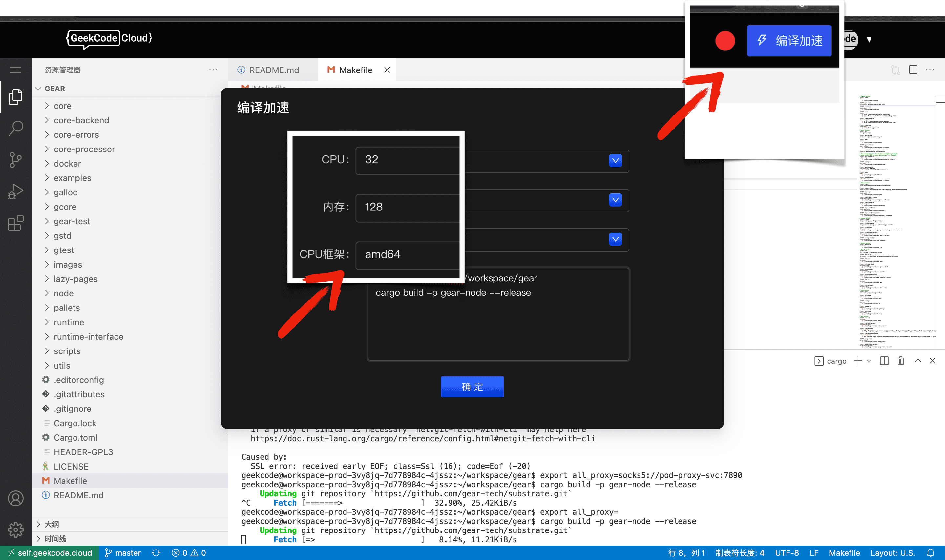The width and height of the screenshot is (945, 560).
Task: Open the Search panel icon
Action: pos(15,128)
